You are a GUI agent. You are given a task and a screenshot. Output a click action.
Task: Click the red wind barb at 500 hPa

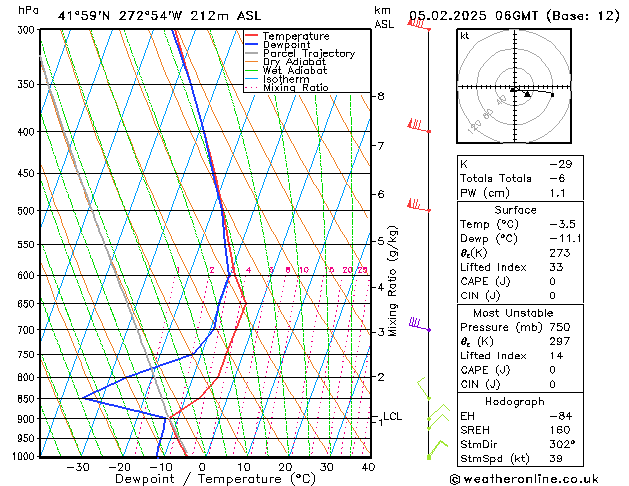[419, 205]
